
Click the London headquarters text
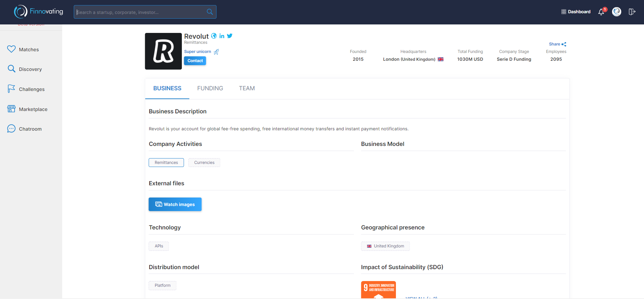pos(409,59)
